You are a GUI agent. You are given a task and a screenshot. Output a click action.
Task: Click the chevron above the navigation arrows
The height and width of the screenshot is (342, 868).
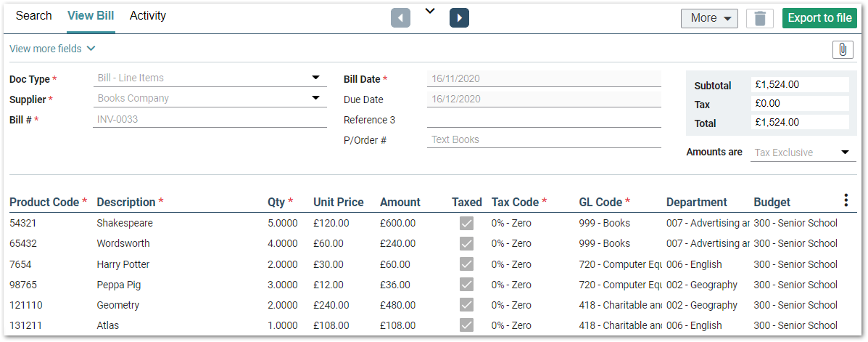point(430,10)
